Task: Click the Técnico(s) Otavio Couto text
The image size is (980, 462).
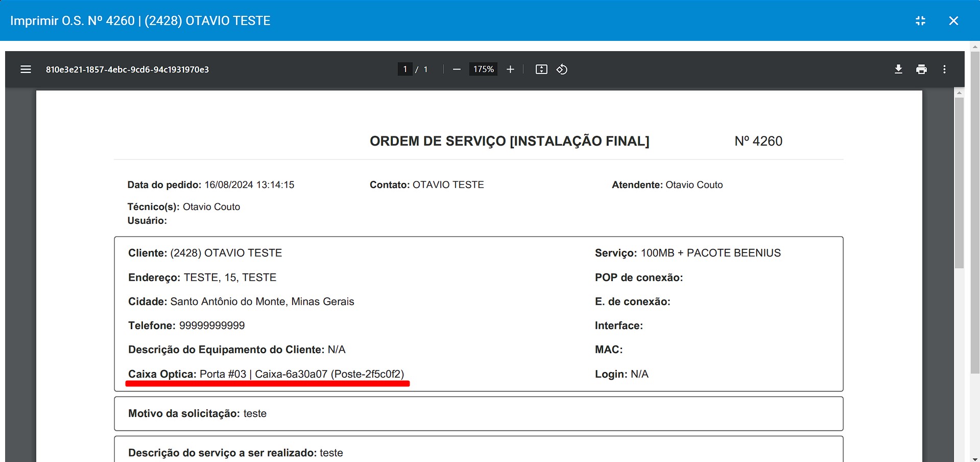Action: (x=183, y=207)
